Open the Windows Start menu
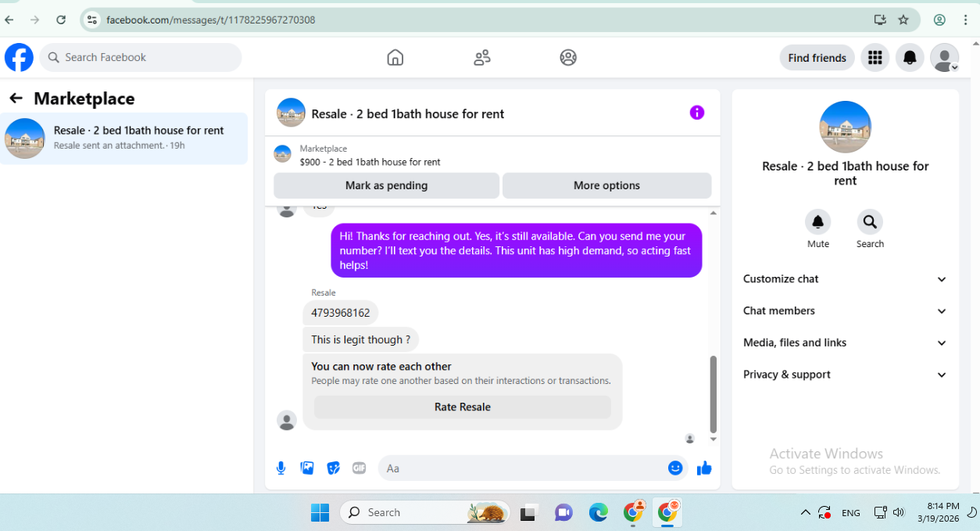 (320, 512)
